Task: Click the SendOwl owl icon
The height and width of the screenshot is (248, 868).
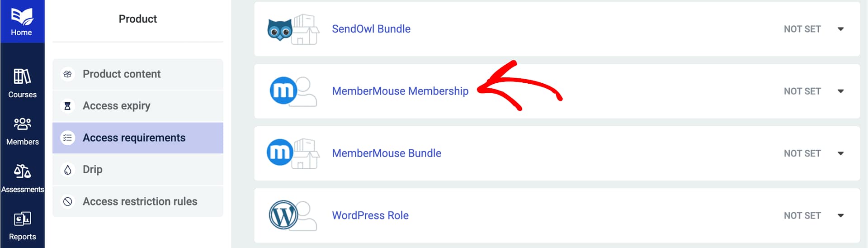Action: point(280,30)
